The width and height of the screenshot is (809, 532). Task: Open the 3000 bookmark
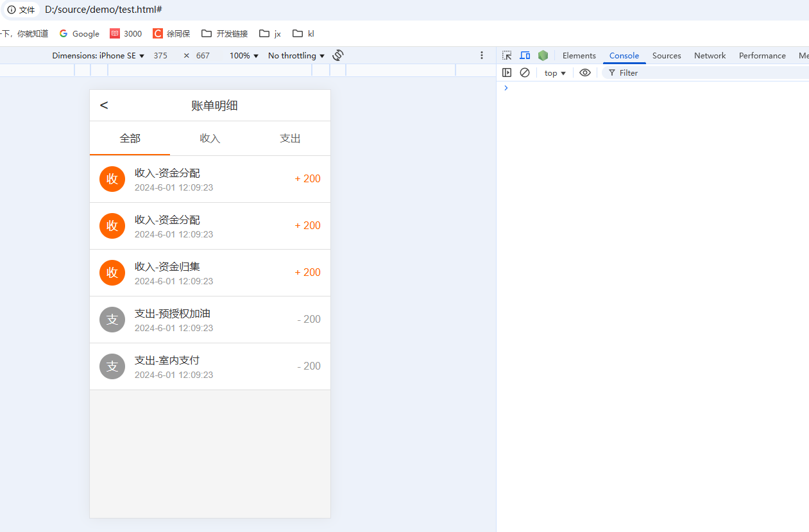[126, 33]
